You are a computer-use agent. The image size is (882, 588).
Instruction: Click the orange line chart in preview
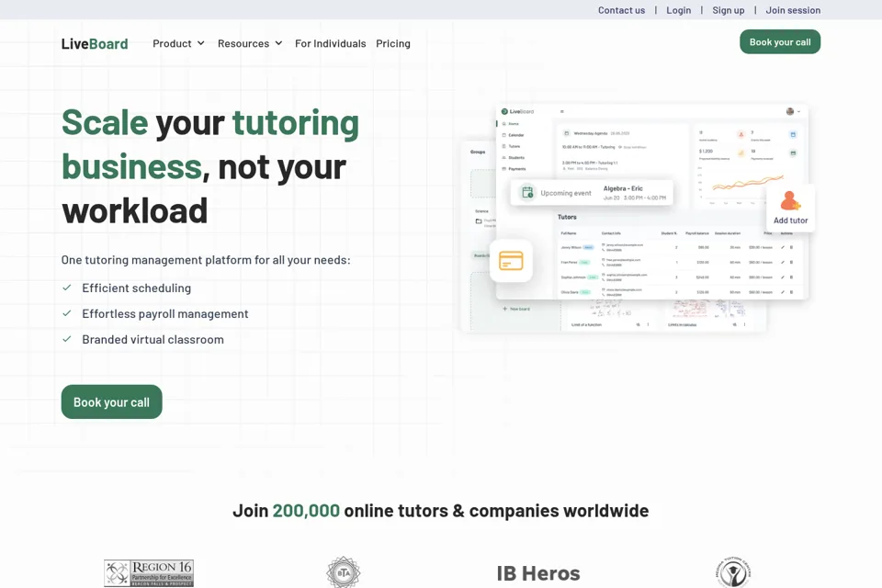point(748,183)
